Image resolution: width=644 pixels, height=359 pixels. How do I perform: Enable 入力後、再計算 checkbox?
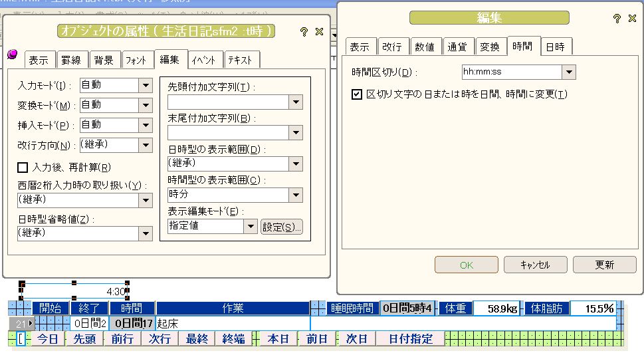23,168
